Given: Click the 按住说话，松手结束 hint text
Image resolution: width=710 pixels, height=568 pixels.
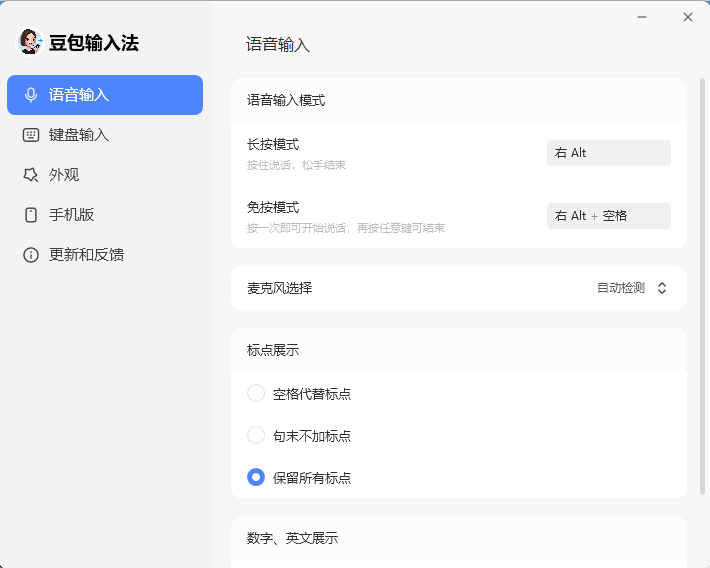Looking at the screenshot, I should point(296,165).
